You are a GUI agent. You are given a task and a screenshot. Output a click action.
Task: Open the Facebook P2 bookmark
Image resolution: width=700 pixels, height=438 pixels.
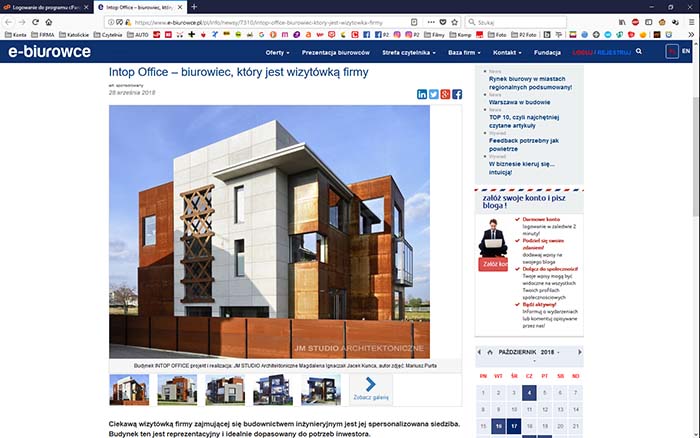[x=382, y=34]
